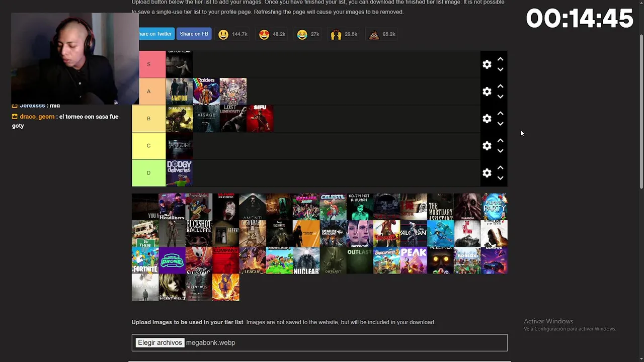Pick the Granny game thumbnail
Image resolution: width=644 pixels, height=362 pixels.
pos(226,234)
